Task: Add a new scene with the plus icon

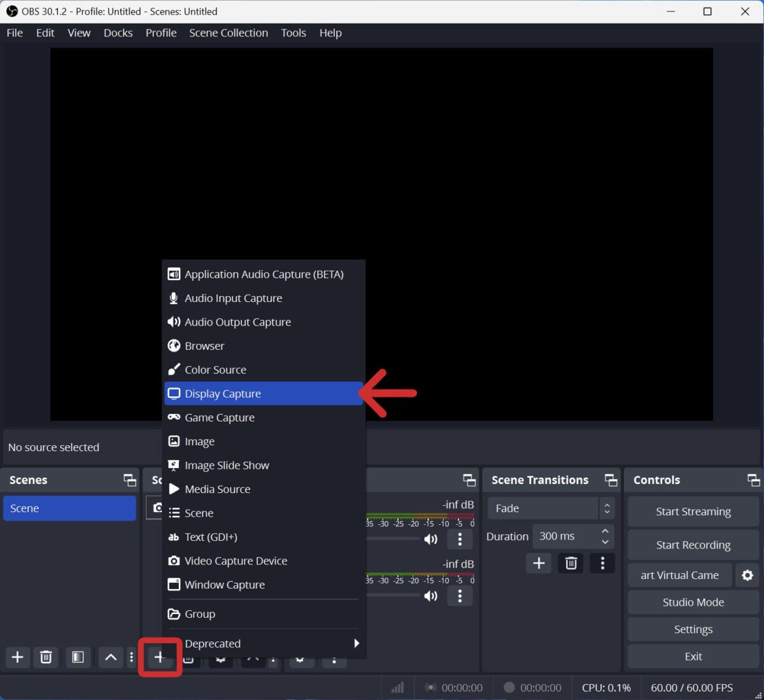Action: (x=17, y=657)
